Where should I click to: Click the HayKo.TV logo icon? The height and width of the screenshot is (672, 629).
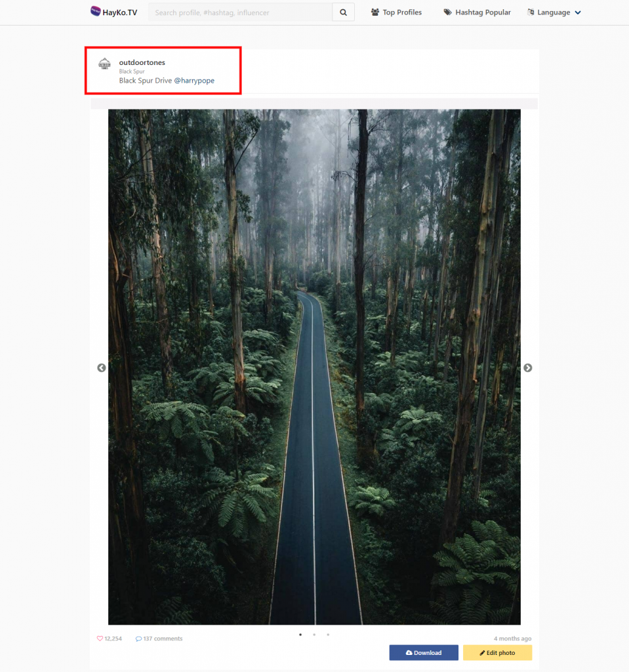(x=96, y=12)
